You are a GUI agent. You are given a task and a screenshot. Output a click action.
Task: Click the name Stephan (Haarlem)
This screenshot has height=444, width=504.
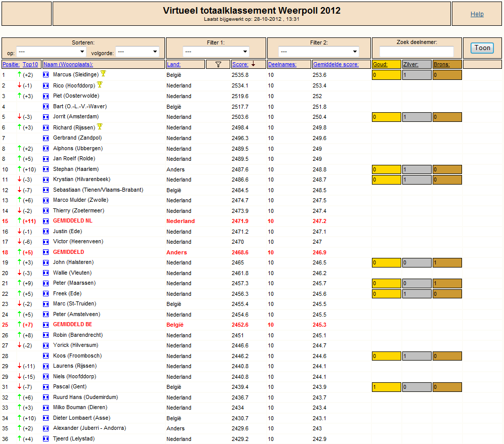76,169
